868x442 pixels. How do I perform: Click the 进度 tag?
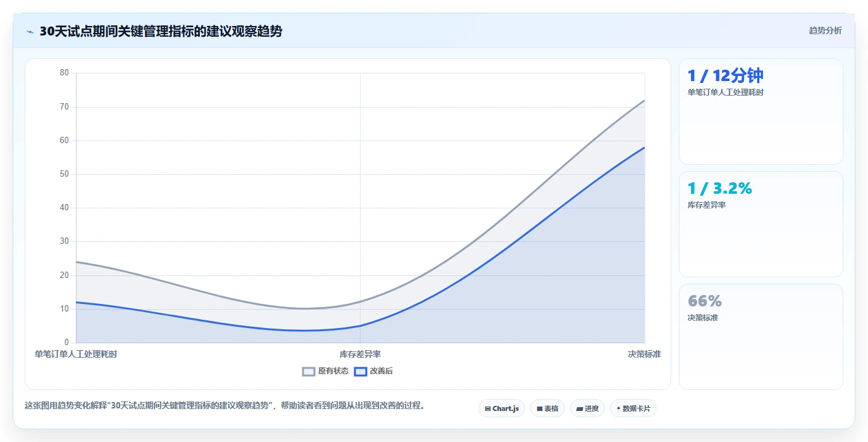(587, 408)
